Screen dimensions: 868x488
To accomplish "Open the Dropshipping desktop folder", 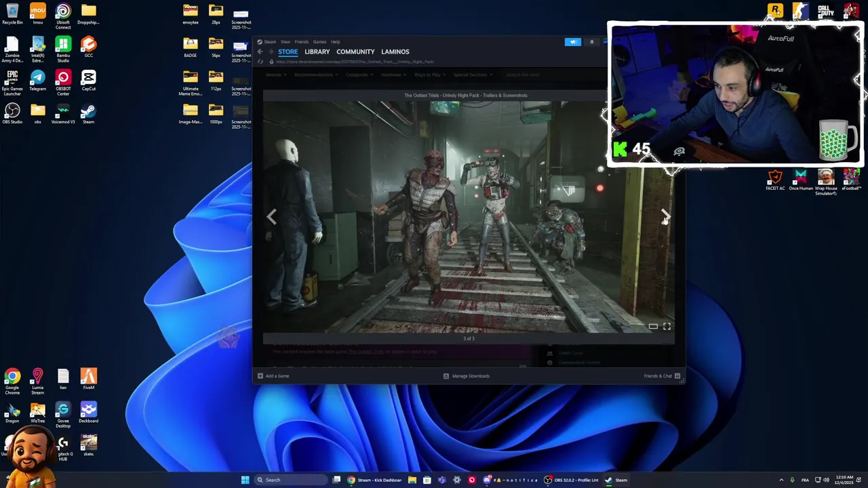I will (x=88, y=14).
